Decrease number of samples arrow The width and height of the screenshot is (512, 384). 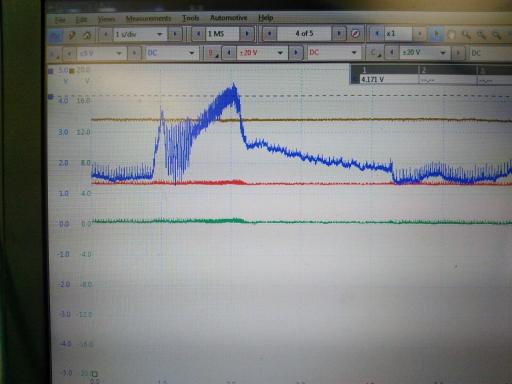199,34
